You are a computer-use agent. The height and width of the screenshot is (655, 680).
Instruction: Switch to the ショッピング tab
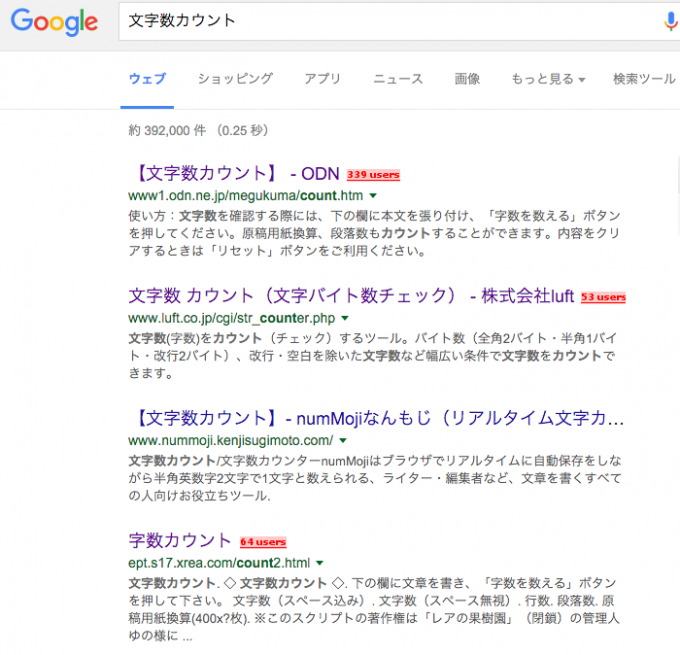235,79
